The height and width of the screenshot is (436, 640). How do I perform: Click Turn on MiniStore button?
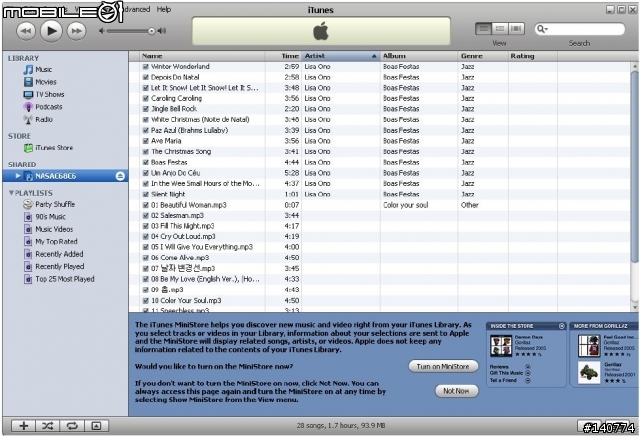pos(443,367)
